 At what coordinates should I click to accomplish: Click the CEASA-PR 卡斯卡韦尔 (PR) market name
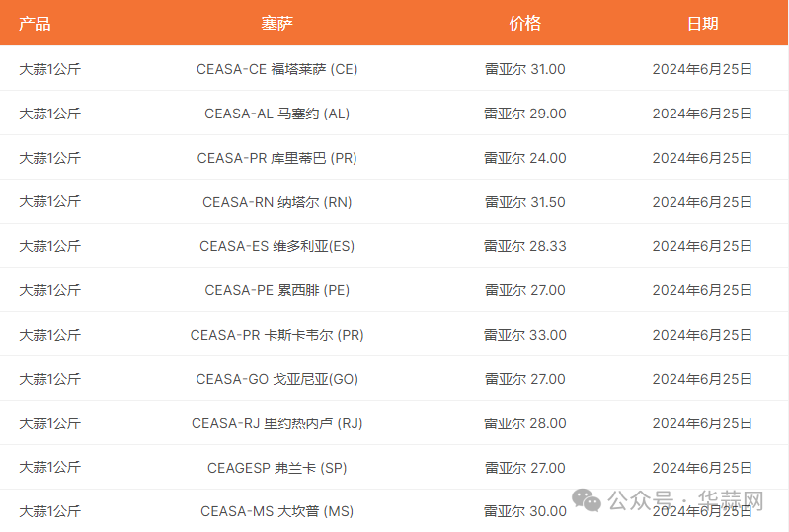tap(277, 335)
